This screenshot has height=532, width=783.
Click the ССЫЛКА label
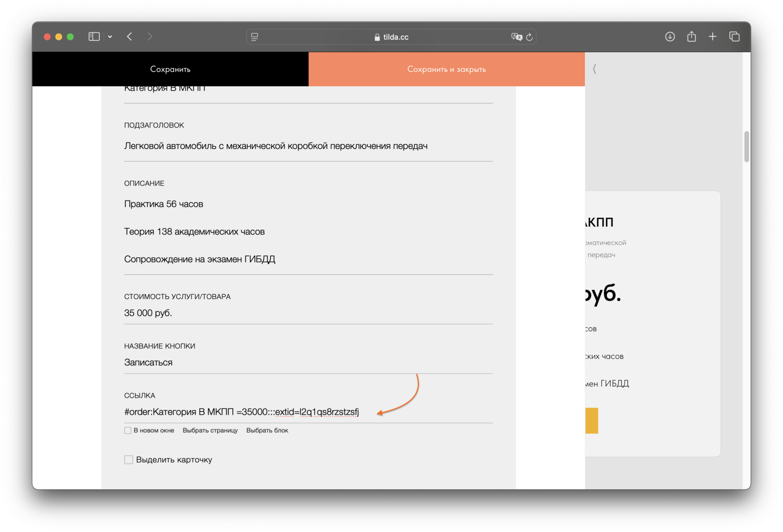pos(139,396)
